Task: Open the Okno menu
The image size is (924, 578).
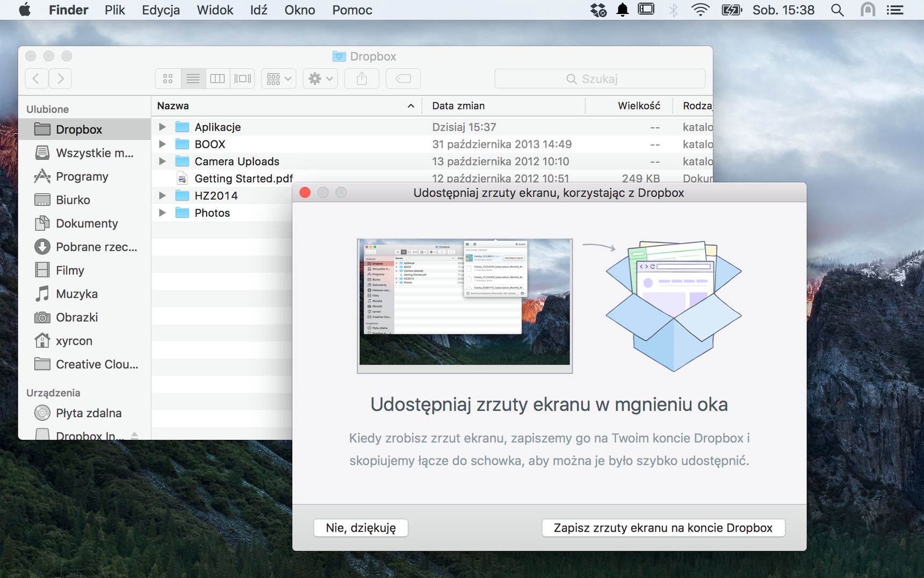Action: tap(300, 10)
